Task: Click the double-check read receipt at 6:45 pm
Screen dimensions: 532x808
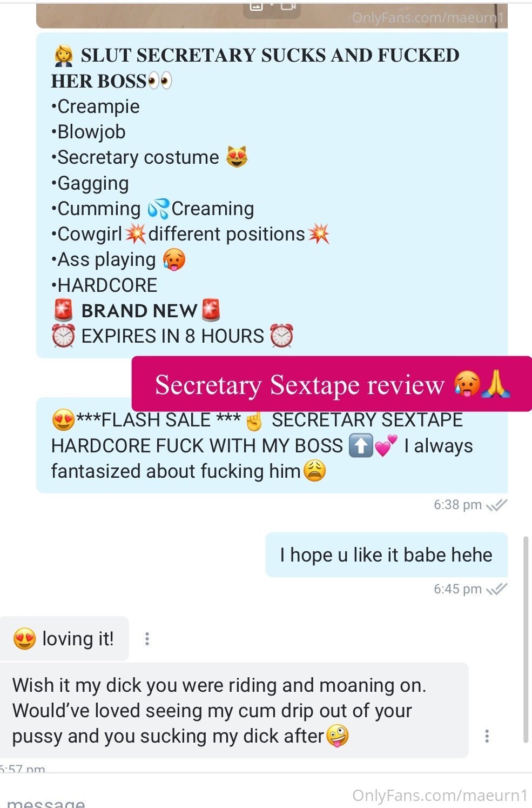Action: (x=496, y=589)
